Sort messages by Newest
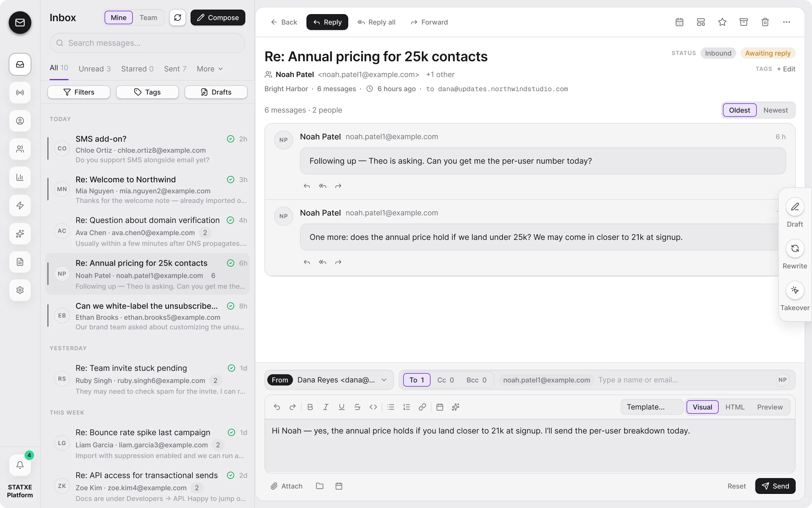The height and width of the screenshot is (508, 812). click(x=775, y=110)
